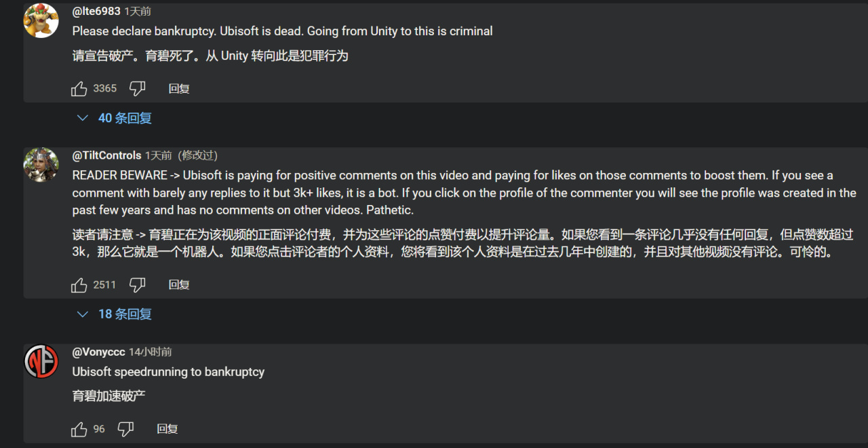Open @Vonyccc's red NF avatar

41,361
